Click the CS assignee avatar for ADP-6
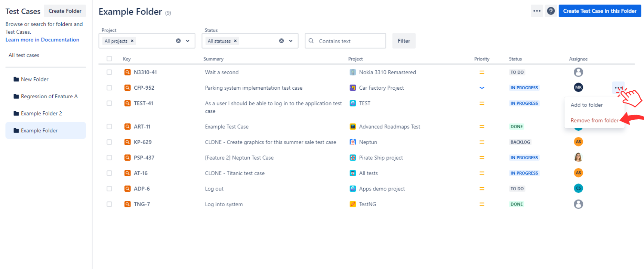The height and width of the screenshot is (269, 644). (578, 188)
